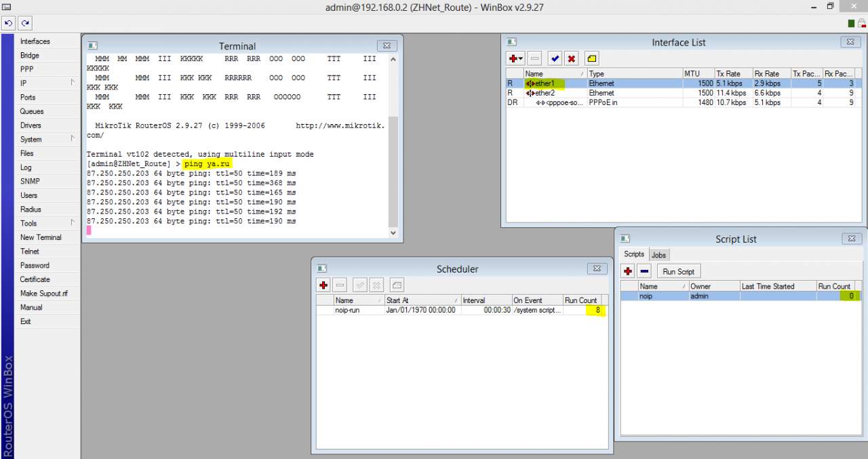Close the Scheduler window
Screen dimensions: 868x459
pyautogui.click(x=597, y=268)
